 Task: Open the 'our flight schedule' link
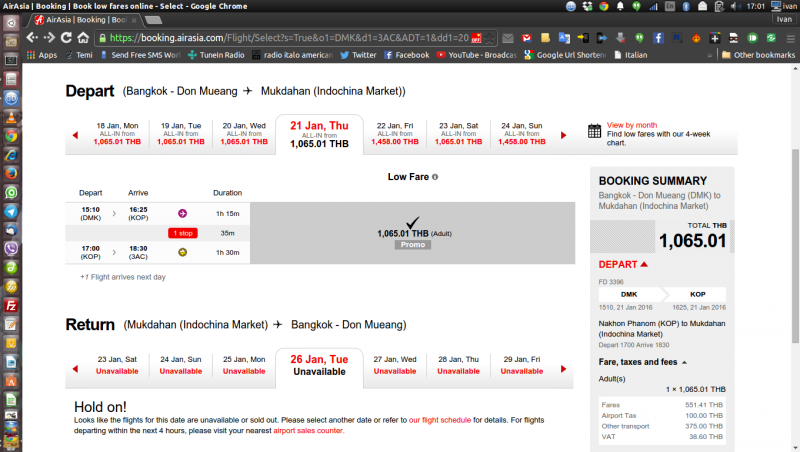tap(440, 420)
